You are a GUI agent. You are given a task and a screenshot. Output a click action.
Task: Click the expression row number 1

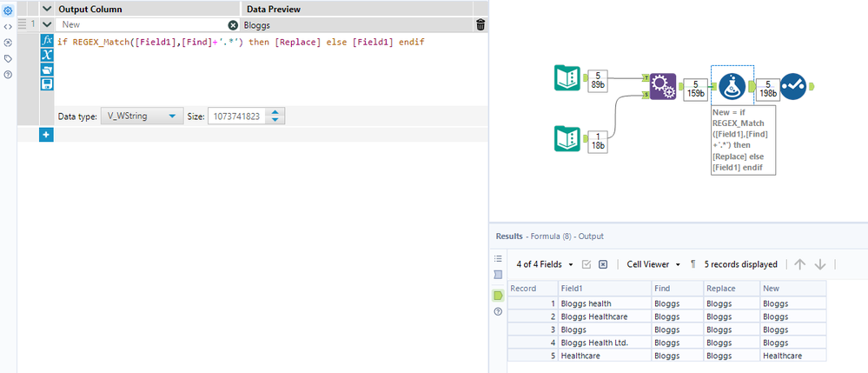coord(33,24)
